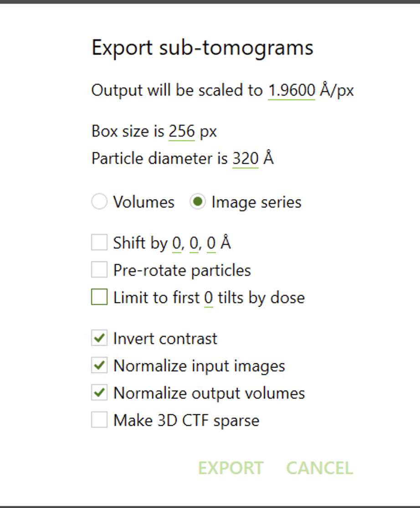This screenshot has width=420, height=508.
Task: Uncheck Normalize output volumes
Action: tap(99, 393)
